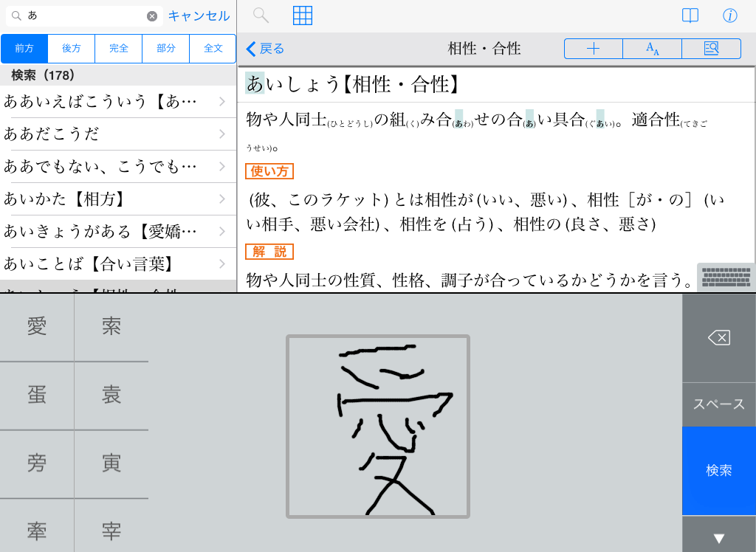Open in-page search icon

711,49
